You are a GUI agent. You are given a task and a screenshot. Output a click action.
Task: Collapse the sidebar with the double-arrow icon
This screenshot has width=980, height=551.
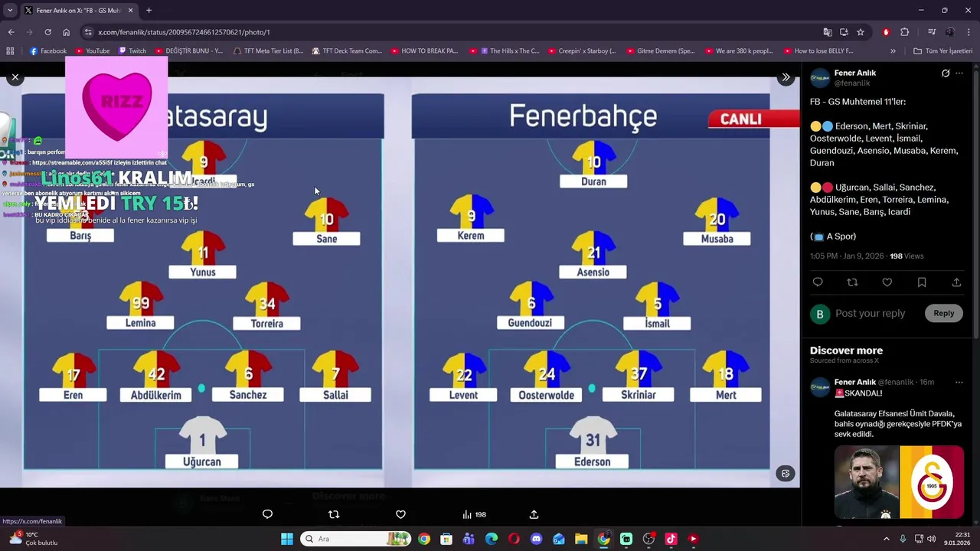pyautogui.click(x=786, y=77)
